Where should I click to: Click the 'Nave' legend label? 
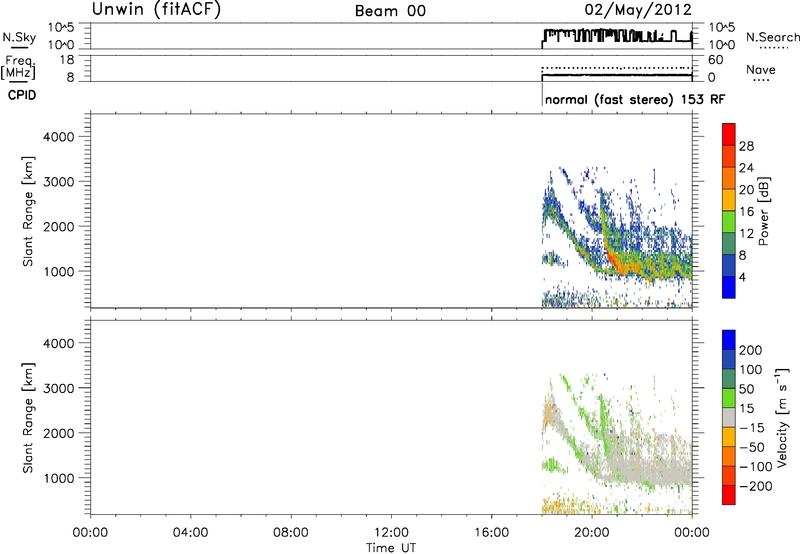(761, 70)
